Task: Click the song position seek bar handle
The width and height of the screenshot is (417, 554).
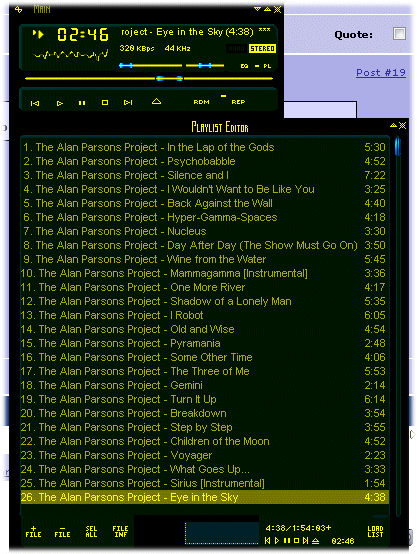Action: tap(170, 78)
